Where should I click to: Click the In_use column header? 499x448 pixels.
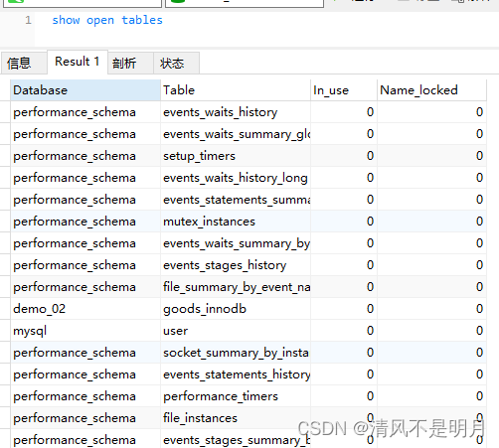click(344, 90)
